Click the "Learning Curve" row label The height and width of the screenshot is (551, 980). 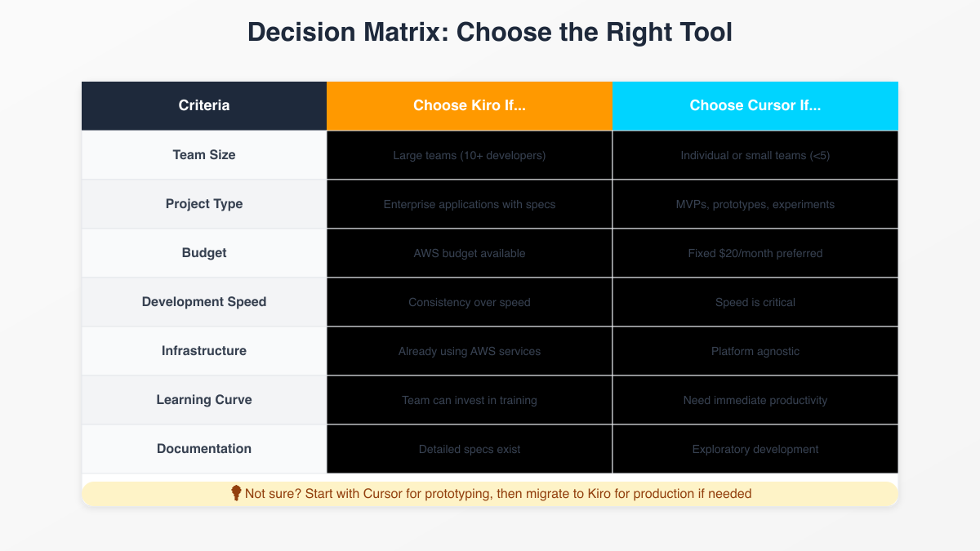coord(204,400)
